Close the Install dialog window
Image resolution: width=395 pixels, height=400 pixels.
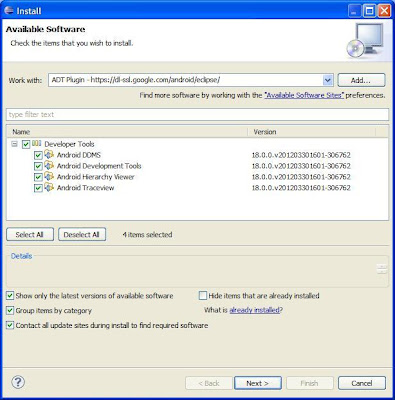384,11
